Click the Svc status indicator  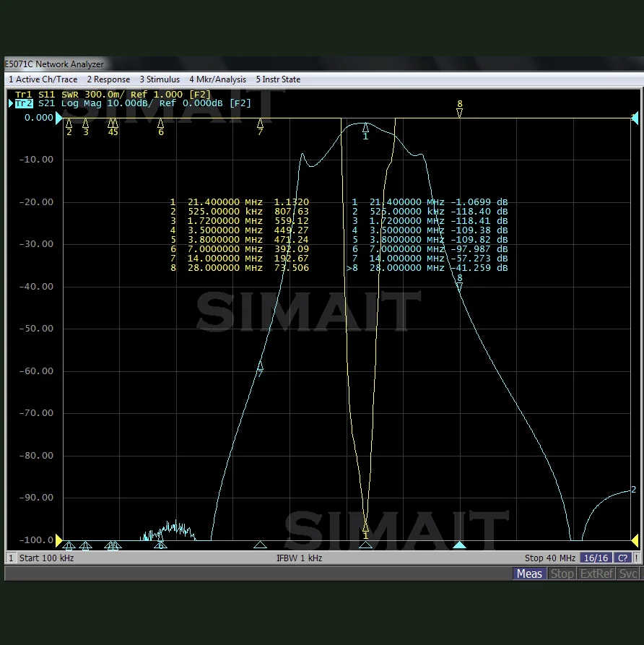click(x=628, y=573)
